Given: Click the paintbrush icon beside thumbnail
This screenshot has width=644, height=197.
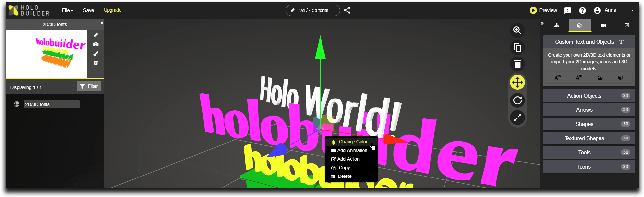Looking at the screenshot, I should click(x=96, y=54).
